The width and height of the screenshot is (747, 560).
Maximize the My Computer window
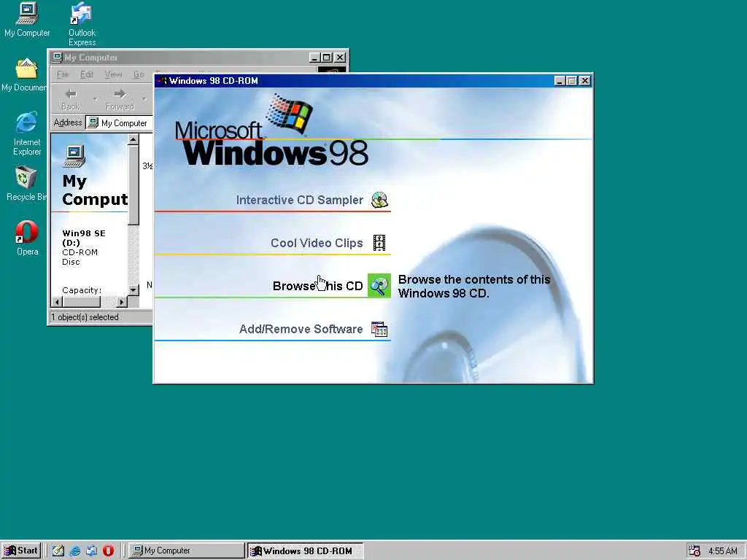pyautogui.click(x=326, y=58)
